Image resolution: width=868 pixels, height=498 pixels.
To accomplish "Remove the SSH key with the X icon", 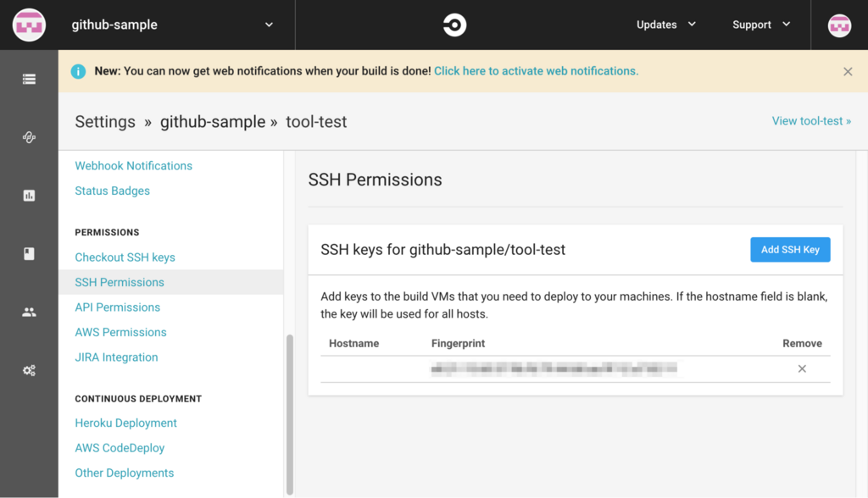I will [x=802, y=368].
